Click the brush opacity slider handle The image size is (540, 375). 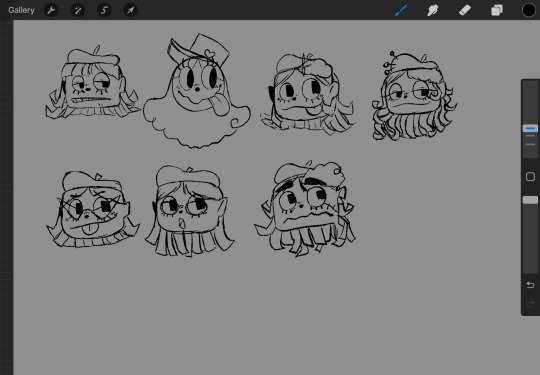[x=530, y=200]
